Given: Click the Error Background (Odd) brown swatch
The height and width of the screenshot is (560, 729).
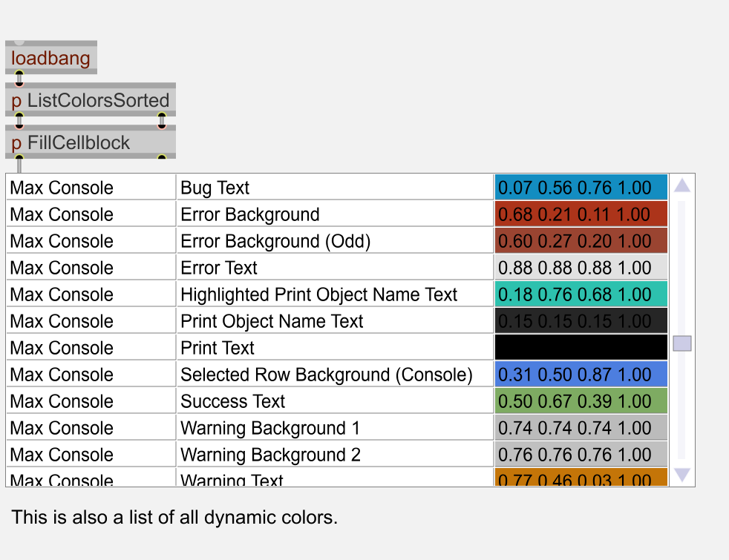Looking at the screenshot, I should click(581, 241).
